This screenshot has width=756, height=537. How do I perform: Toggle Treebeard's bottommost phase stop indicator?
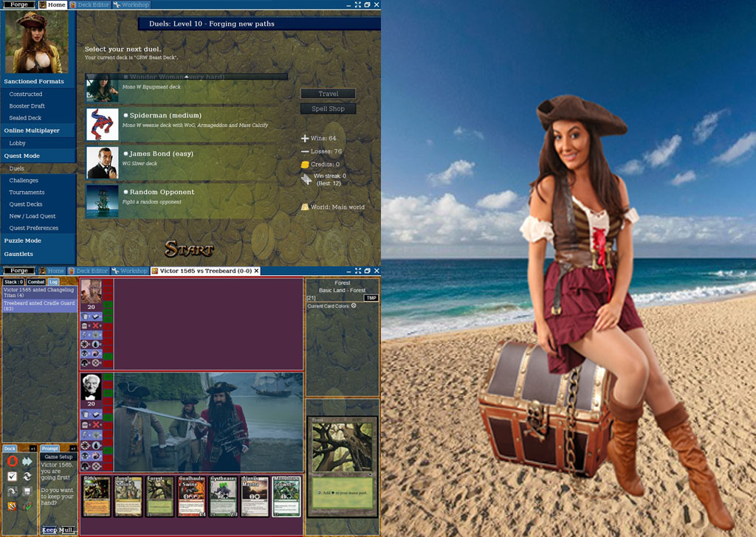coord(108,365)
